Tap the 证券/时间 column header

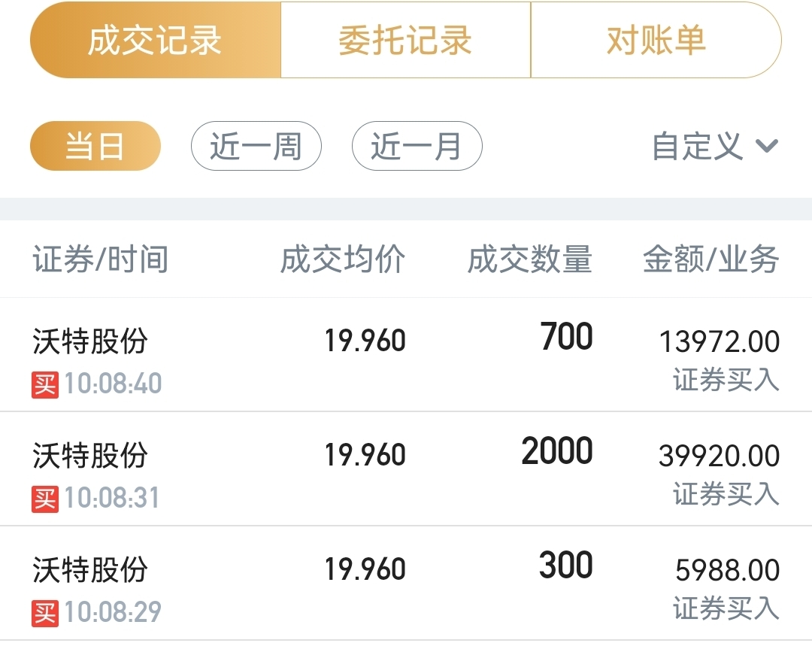tap(100, 260)
